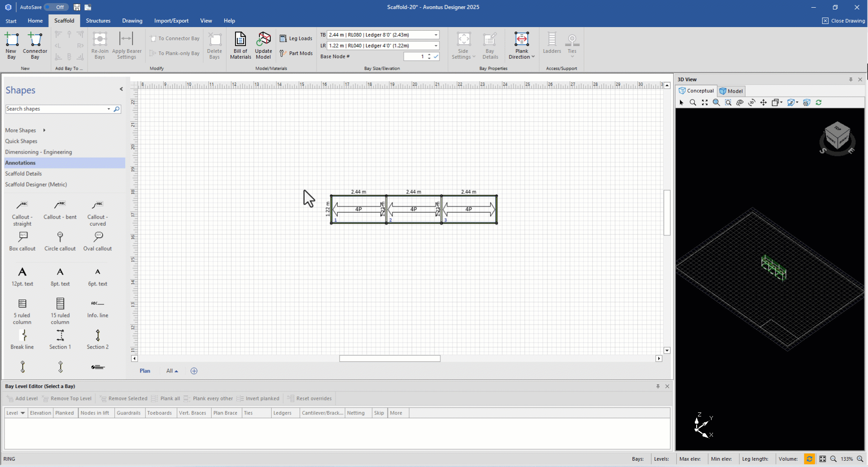Click the Update Model icon
This screenshot has height=467, width=868.
pos(263,45)
